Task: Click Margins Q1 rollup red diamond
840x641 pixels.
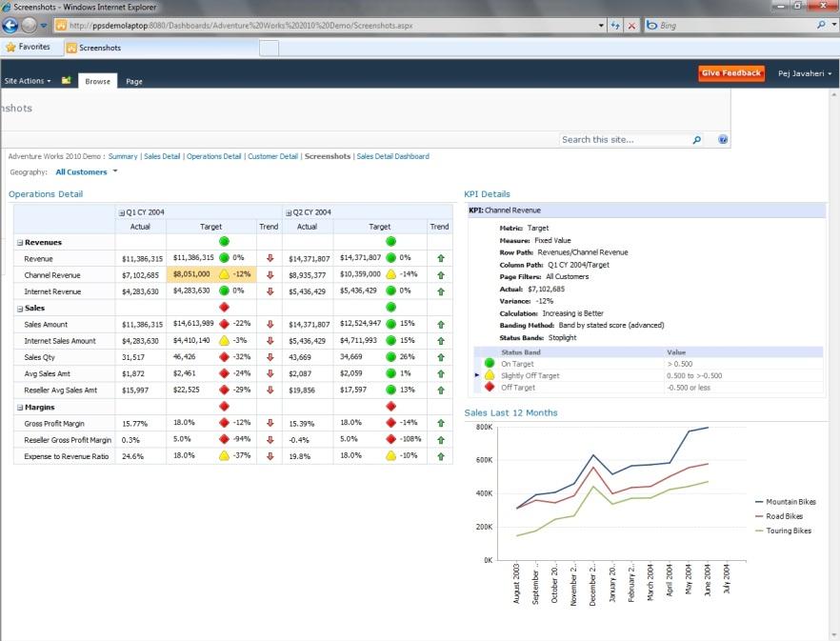Action: click(x=224, y=407)
